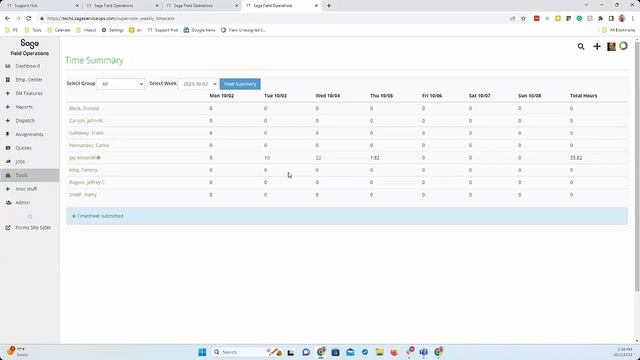Expand the SM Features sidebar menu
Screen dimensions: 640x360
coord(29,93)
